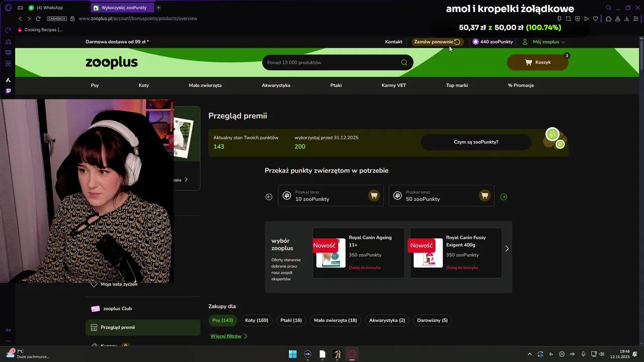This screenshot has height=362, width=644.
Task: Open the Koty category menu
Action: pos(144,85)
